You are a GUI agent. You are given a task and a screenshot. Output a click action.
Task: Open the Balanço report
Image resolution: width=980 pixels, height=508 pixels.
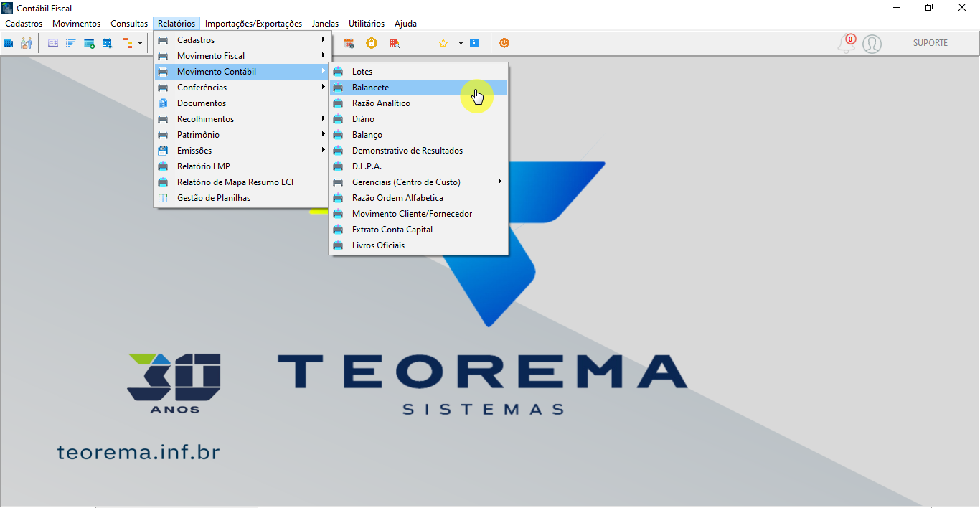pyautogui.click(x=418, y=135)
